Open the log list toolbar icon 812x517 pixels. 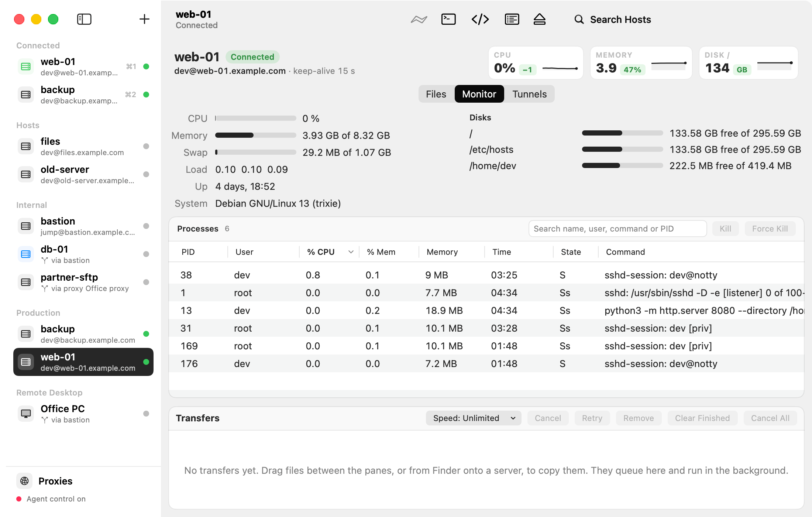point(512,19)
